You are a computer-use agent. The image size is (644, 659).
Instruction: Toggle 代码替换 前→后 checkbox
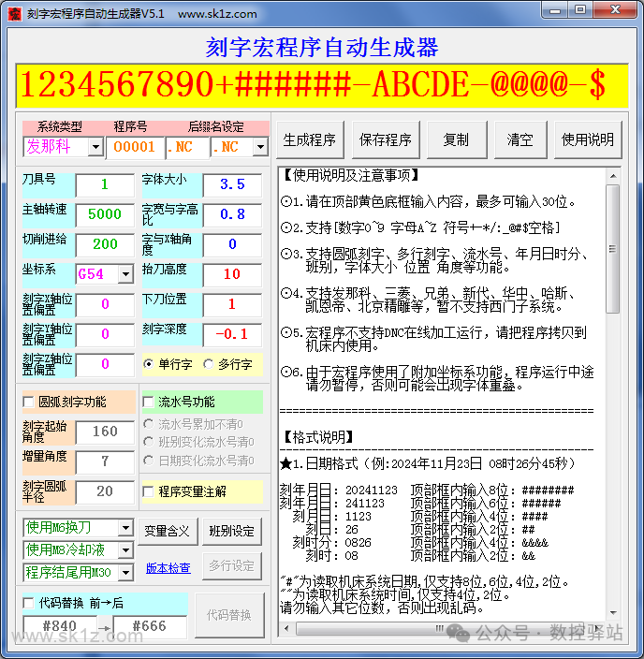click(29, 604)
